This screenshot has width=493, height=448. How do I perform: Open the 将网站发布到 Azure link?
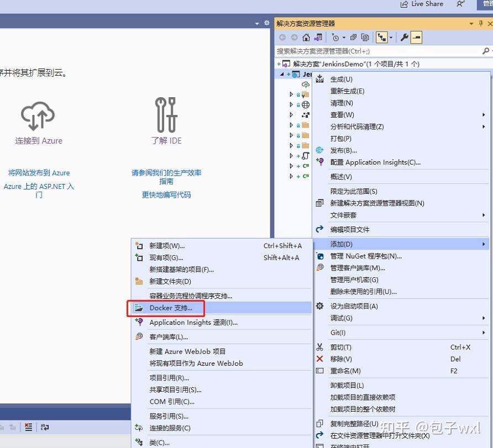pos(39,173)
